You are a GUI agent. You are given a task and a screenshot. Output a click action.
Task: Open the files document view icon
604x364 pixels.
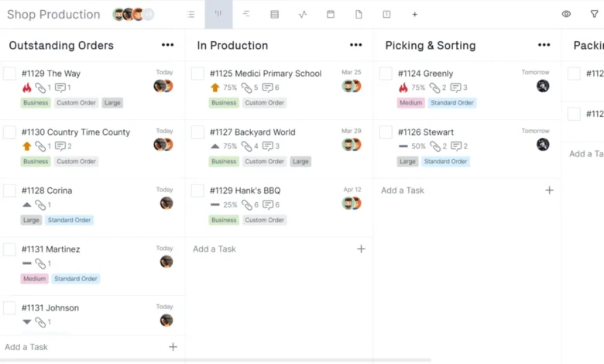pos(359,14)
